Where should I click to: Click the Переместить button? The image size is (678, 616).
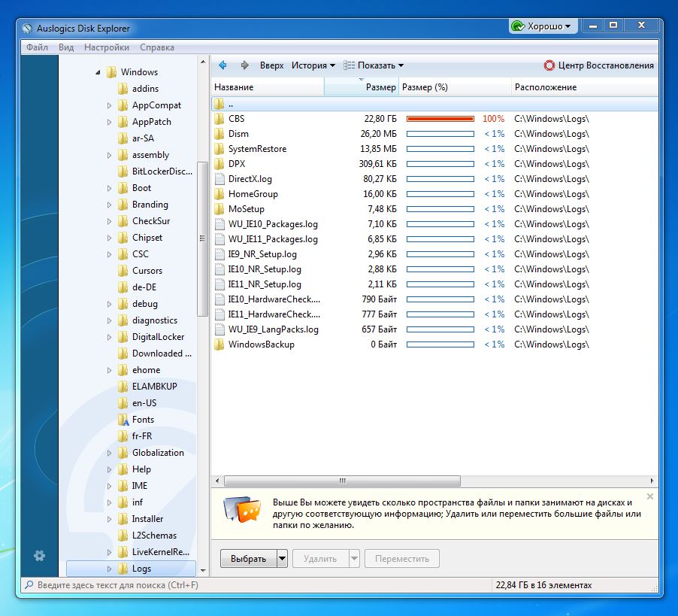402,559
